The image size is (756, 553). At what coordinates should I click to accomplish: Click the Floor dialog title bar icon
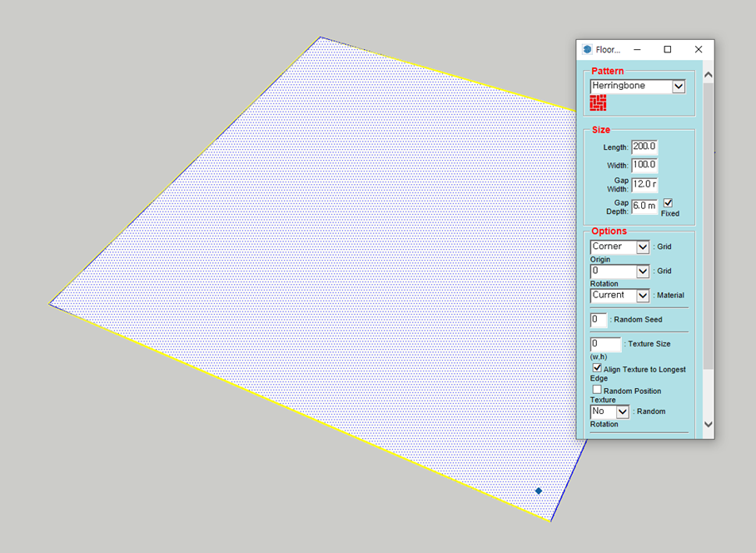(x=587, y=49)
